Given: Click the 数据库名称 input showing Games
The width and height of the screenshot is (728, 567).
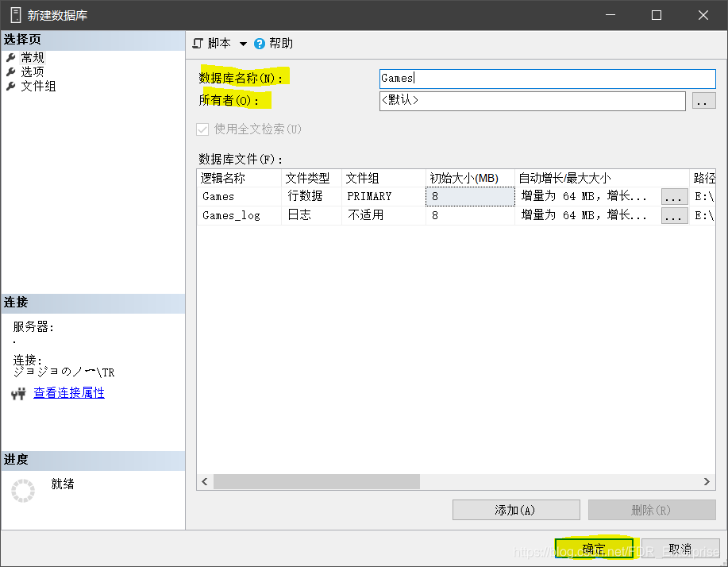Looking at the screenshot, I should [x=546, y=79].
